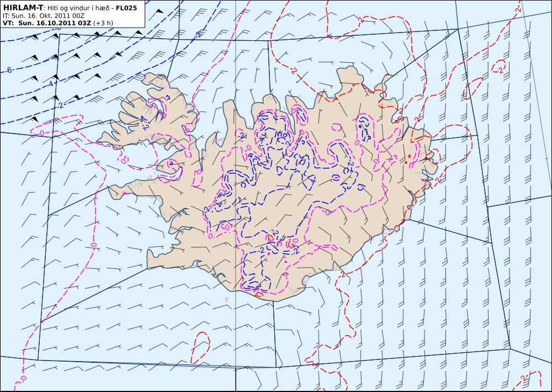Click the FL025 flight level label

point(126,8)
